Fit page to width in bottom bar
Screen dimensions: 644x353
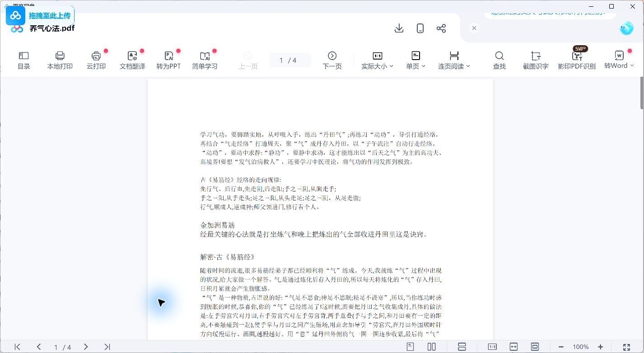(513, 347)
